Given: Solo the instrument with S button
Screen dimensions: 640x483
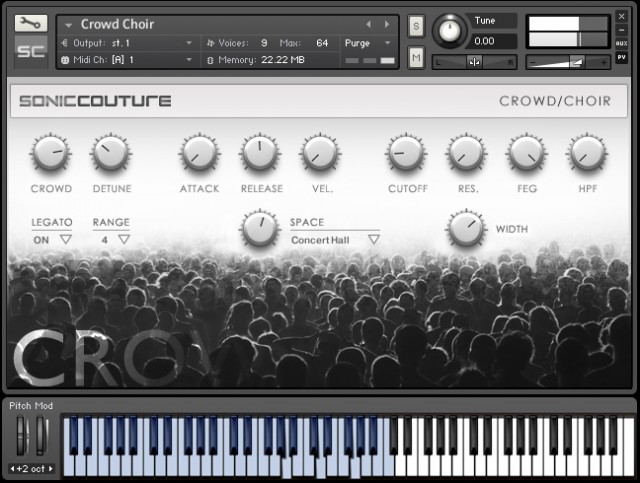Looking at the screenshot, I should [416, 24].
